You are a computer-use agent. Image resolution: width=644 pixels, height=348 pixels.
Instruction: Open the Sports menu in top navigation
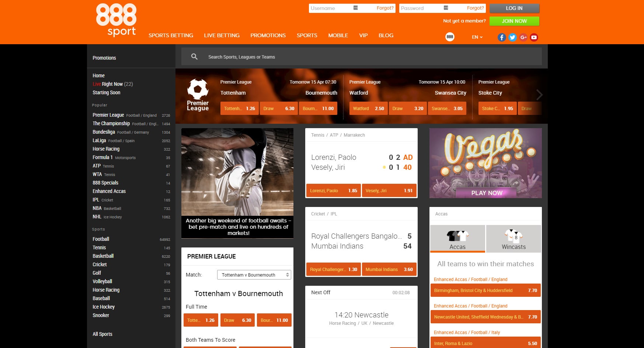point(307,35)
